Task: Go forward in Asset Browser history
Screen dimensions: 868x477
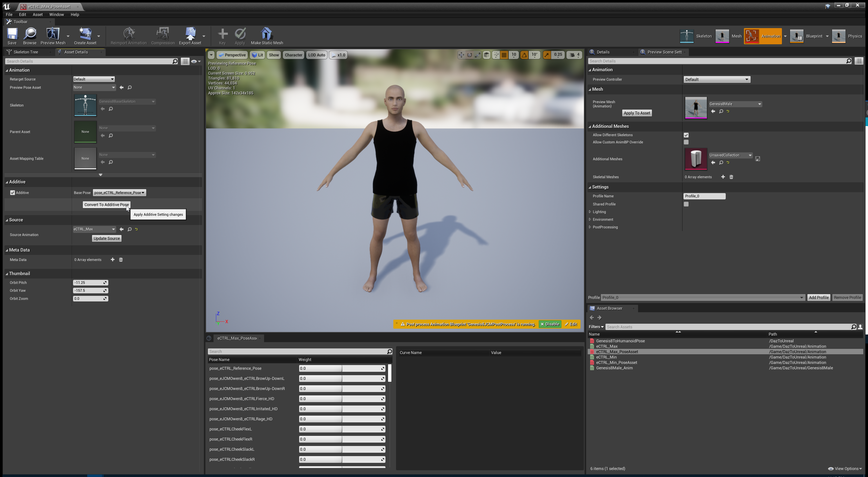Action: pos(599,318)
